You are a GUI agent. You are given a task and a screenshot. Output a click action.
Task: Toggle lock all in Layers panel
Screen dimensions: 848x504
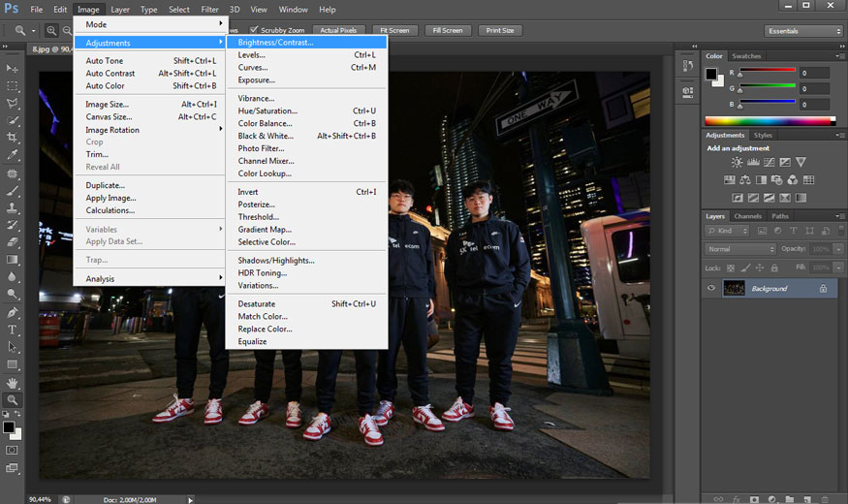tap(774, 268)
